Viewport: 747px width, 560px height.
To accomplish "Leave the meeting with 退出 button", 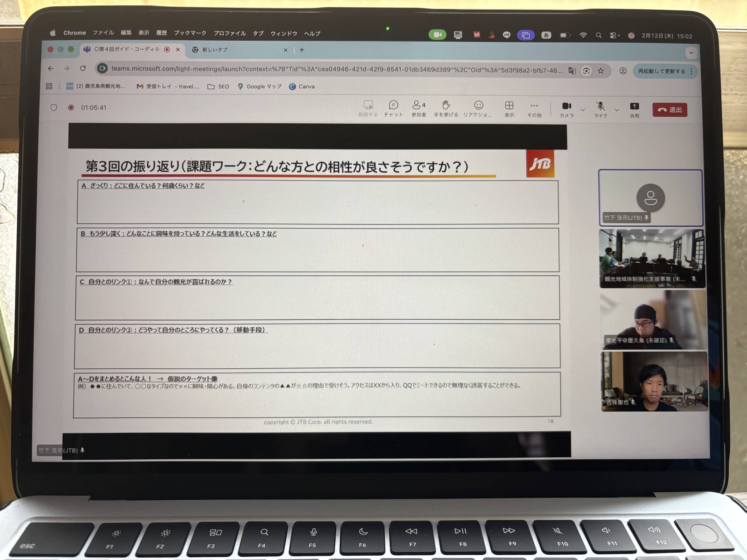I will click(670, 110).
